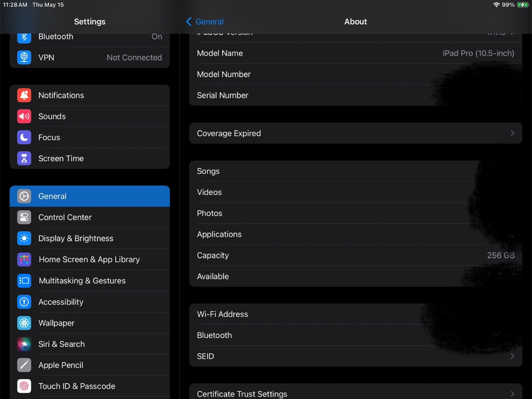The width and height of the screenshot is (532, 399).
Task: Tap the Siri & Search icon
Action: pos(24,344)
